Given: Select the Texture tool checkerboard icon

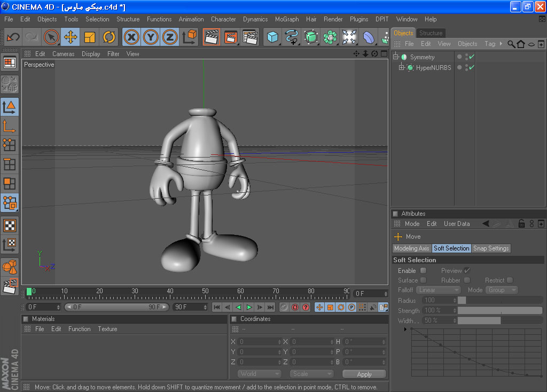Looking at the screenshot, I should [x=10, y=225].
